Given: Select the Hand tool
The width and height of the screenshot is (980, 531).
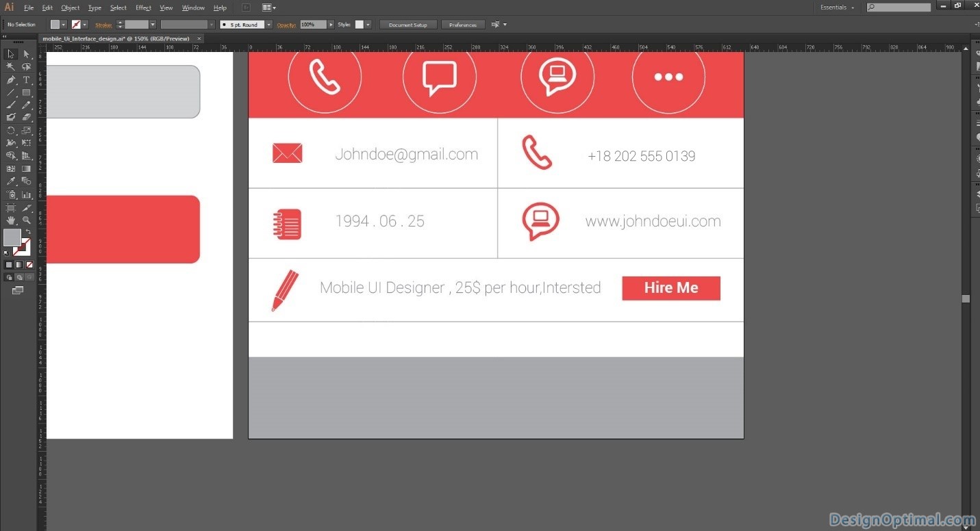Looking at the screenshot, I should pos(11,220).
